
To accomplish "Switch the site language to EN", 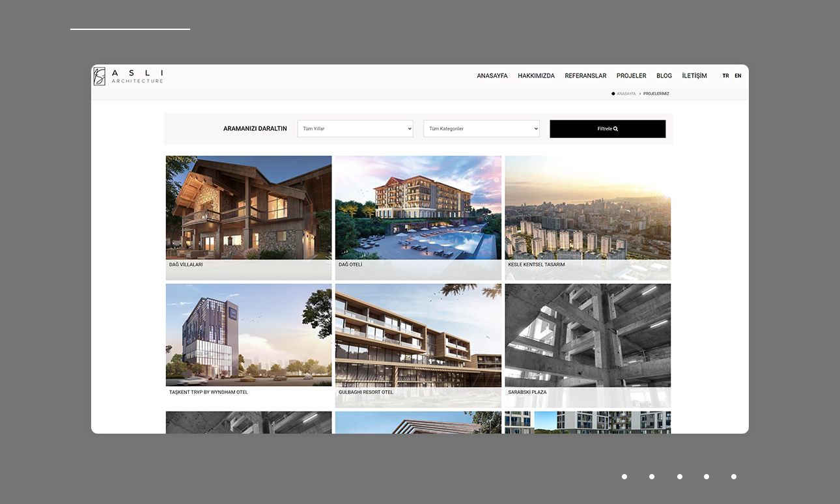I will (738, 76).
